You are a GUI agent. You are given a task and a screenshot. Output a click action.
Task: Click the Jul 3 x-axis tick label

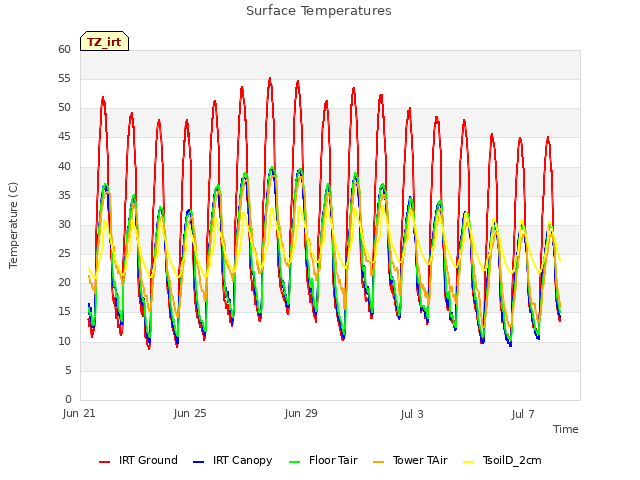click(x=412, y=415)
